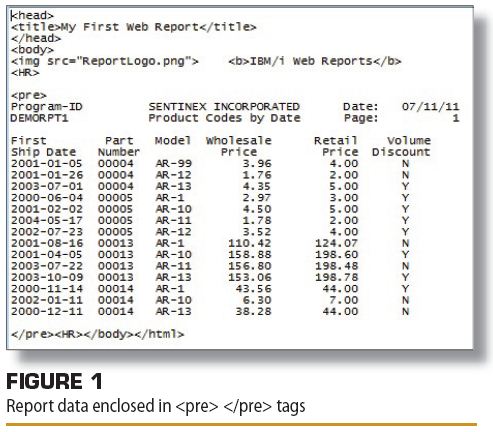Click the ship date 2000-12-11
This screenshot has width=493, height=432.
pos(46,311)
